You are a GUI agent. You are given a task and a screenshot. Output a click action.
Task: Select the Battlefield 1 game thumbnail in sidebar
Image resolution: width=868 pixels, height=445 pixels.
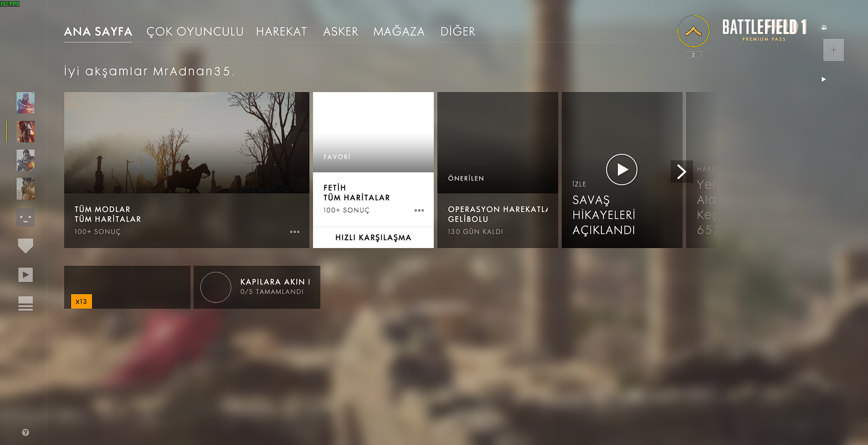pos(26,132)
